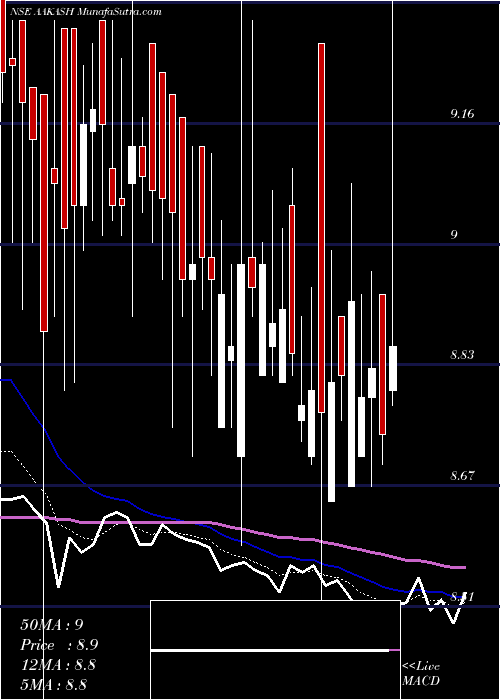500x700 pixels.
Task: Click the 8.67 price axis label
Action: 462,475
